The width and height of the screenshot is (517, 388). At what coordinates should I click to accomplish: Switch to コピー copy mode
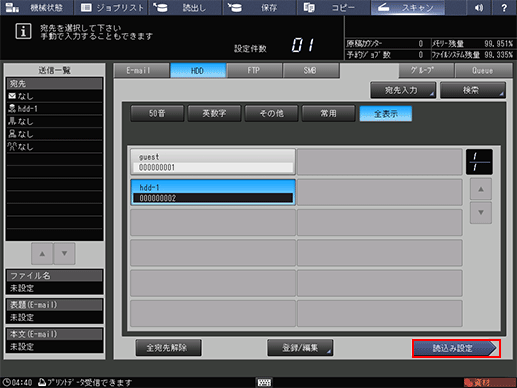tap(334, 7)
